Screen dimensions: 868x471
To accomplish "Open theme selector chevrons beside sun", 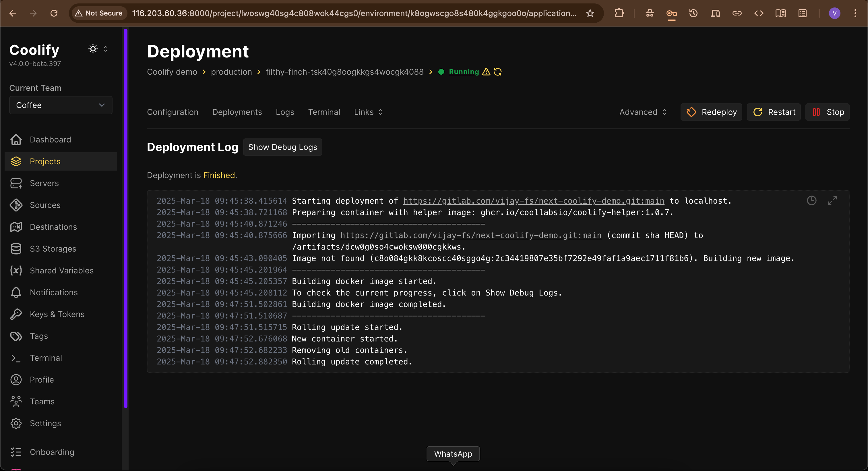I will [x=105, y=49].
